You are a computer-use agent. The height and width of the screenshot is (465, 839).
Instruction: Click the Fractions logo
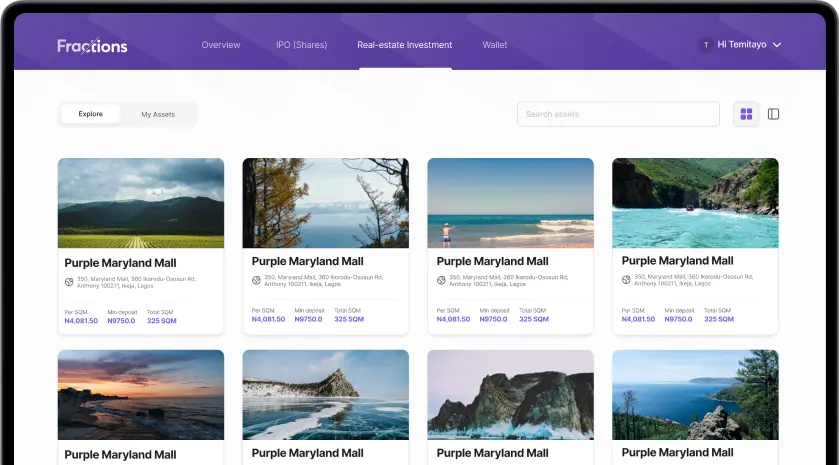coord(92,45)
